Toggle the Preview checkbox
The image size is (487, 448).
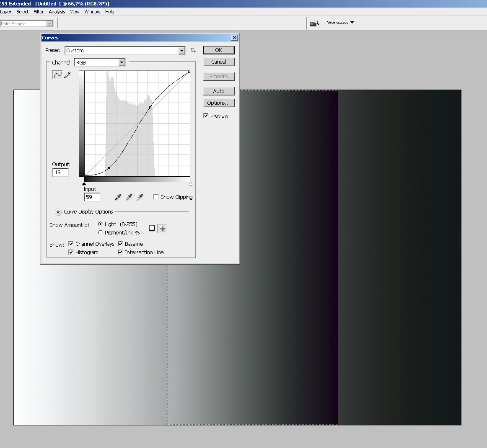(x=206, y=116)
